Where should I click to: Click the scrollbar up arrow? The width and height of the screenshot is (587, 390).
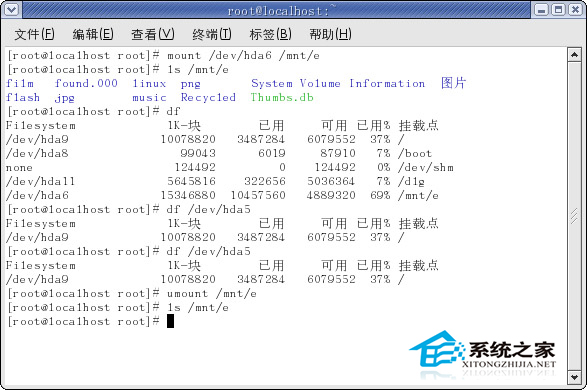point(574,55)
